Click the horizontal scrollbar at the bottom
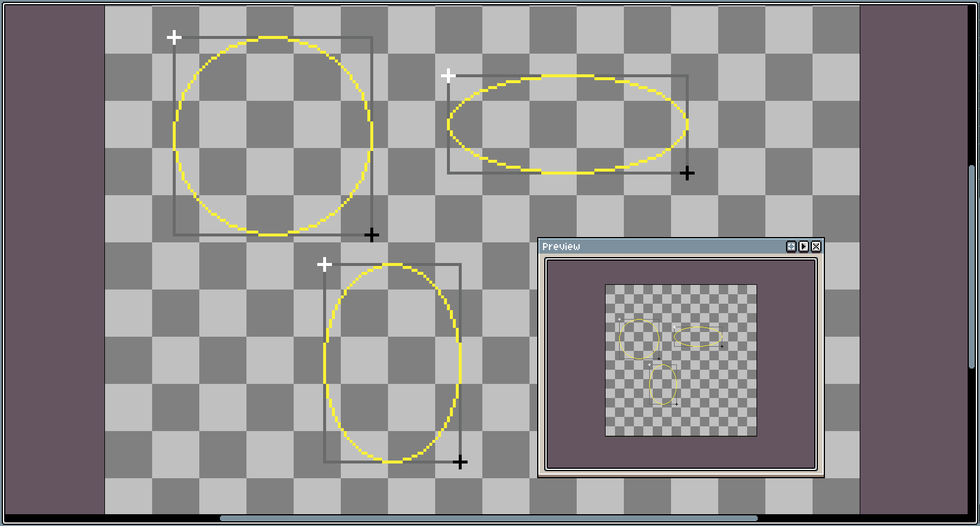The width and height of the screenshot is (980, 526). click(x=488, y=519)
